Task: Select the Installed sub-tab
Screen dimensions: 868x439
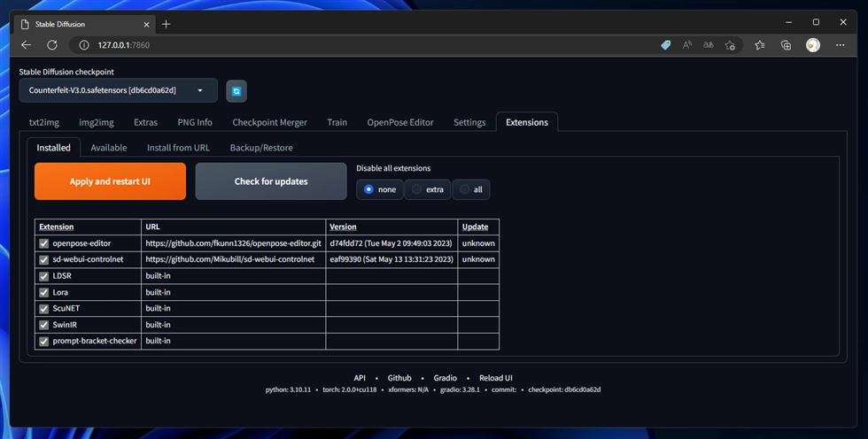Action: 54,148
